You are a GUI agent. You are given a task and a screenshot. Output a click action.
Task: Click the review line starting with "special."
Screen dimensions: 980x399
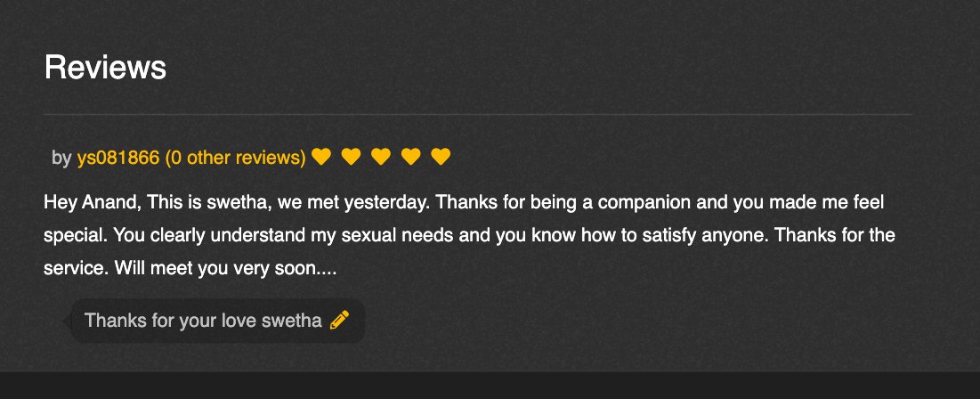(468, 235)
